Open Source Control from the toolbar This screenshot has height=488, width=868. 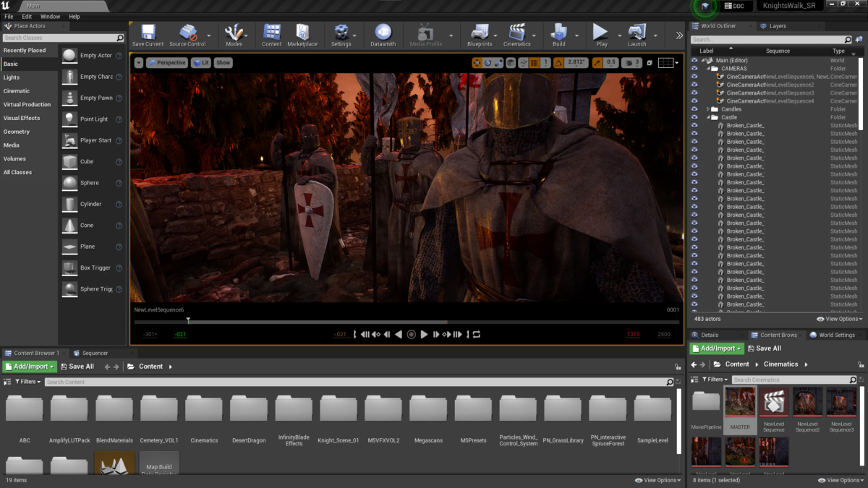coord(187,35)
